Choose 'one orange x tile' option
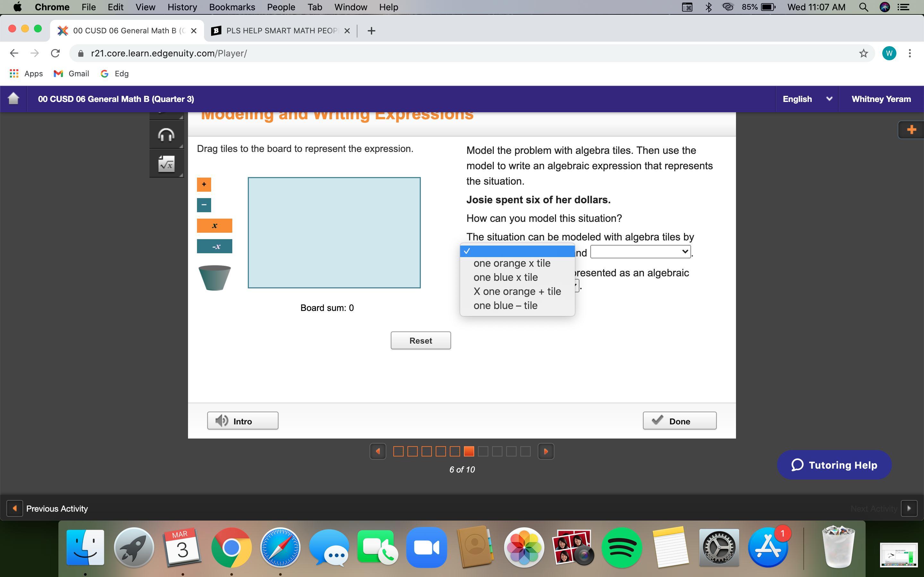 pyautogui.click(x=512, y=263)
